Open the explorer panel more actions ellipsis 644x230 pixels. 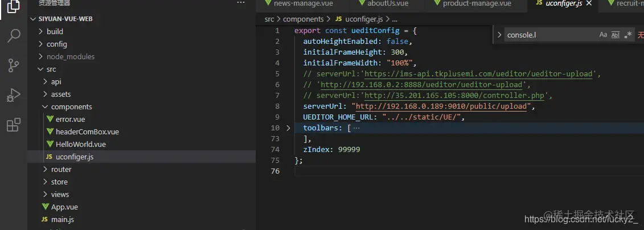[x=241, y=3]
